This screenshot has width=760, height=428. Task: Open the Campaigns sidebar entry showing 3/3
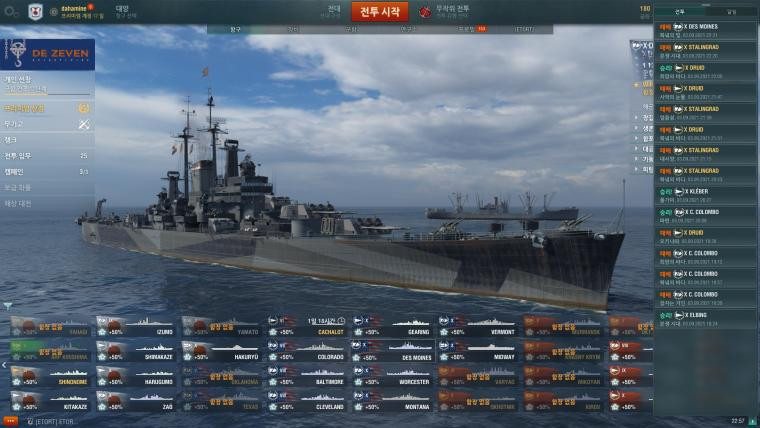(x=47, y=172)
